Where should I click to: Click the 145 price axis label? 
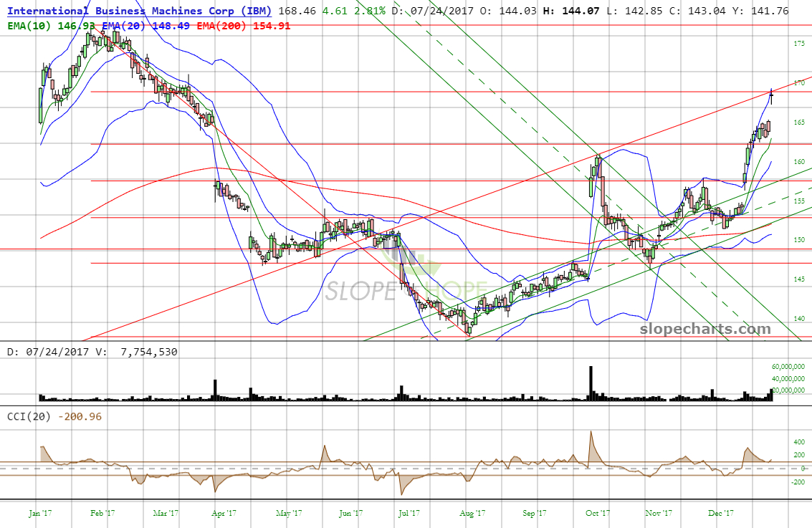click(799, 279)
